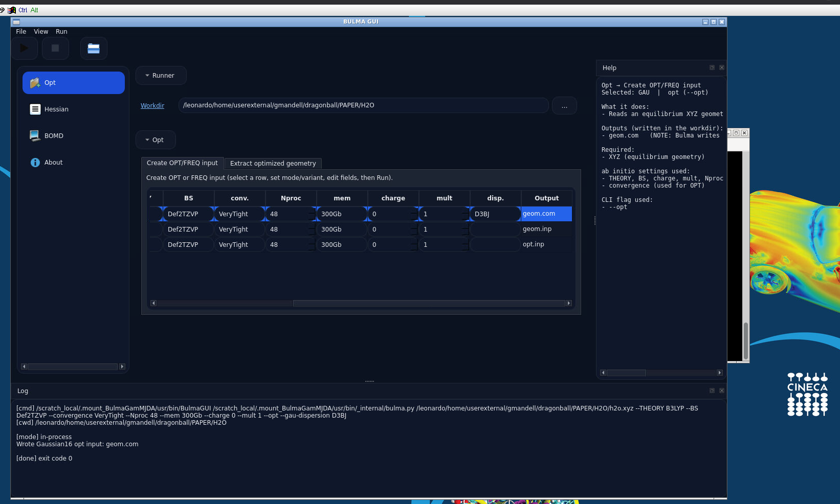The image size is (840, 504).
Task: Open conv. dropdown in geom.inp row
Action: (240, 230)
